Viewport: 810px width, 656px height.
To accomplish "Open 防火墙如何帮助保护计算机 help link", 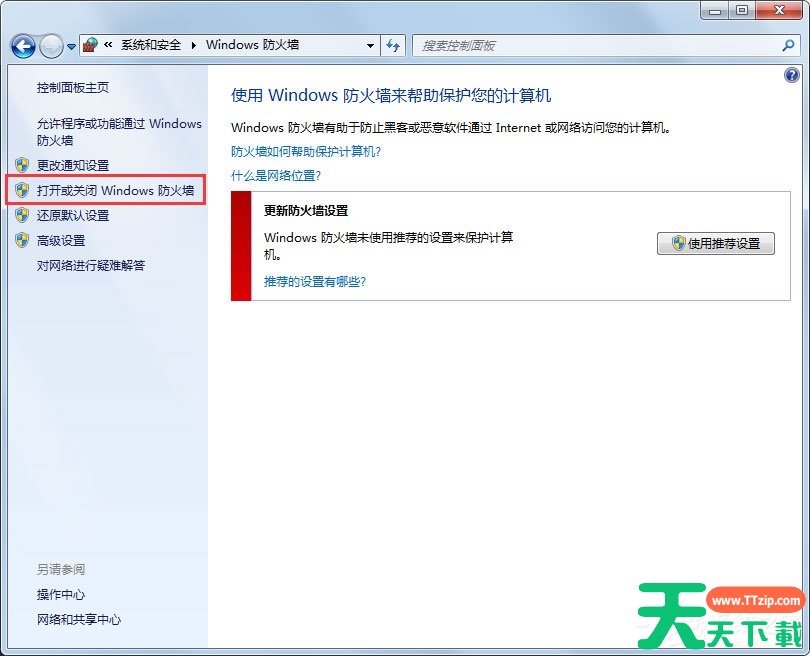I will [x=306, y=152].
